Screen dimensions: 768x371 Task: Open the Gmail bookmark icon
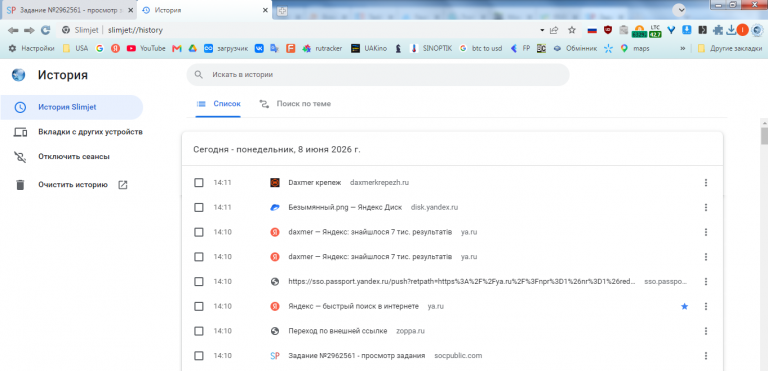click(177, 49)
